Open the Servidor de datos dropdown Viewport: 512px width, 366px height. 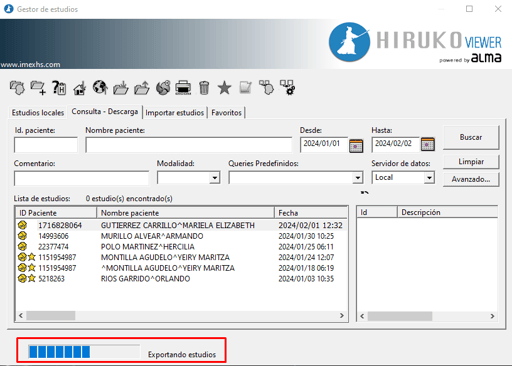click(429, 178)
